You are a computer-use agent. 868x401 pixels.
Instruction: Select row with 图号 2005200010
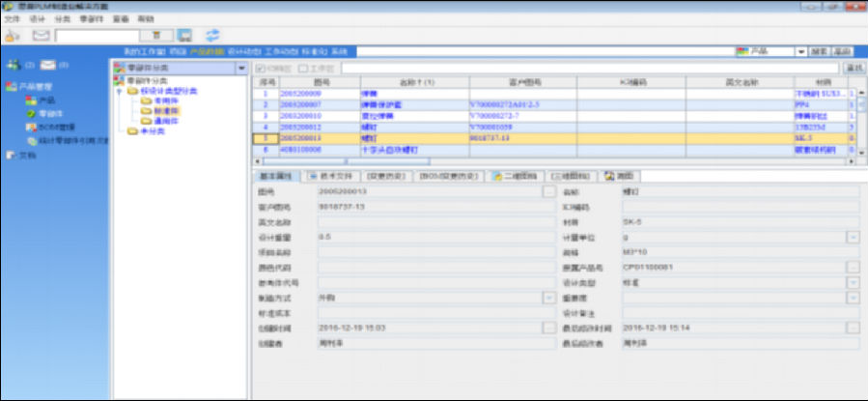point(550,116)
